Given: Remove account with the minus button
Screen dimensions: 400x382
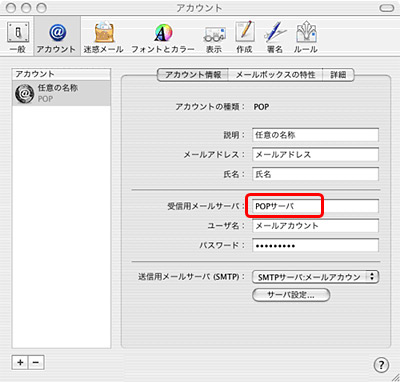Looking at the screenshot, I should click(x=36, y=362).
